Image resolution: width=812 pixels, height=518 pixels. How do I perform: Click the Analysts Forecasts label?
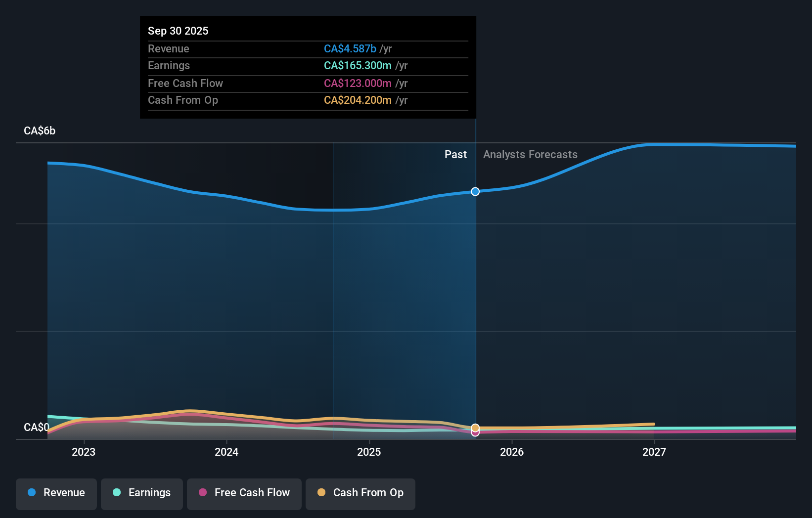point(530,155)
